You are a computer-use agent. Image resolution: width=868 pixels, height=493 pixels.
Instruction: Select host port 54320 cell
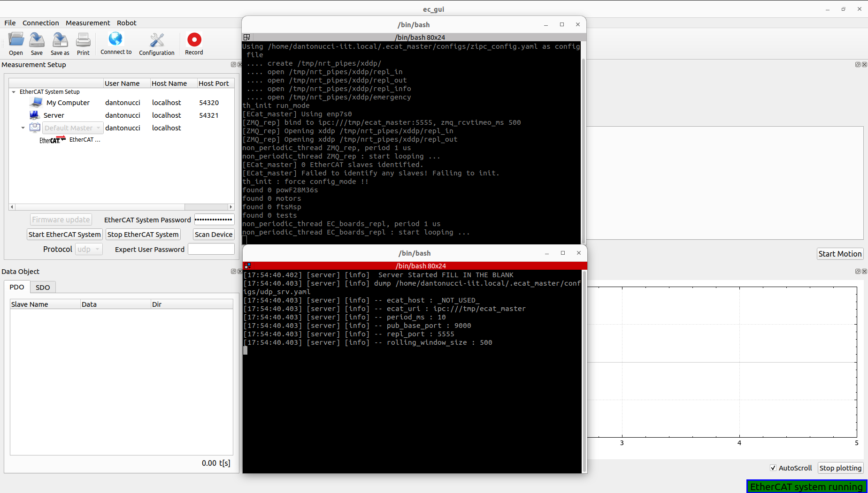[x=209, y=102]
